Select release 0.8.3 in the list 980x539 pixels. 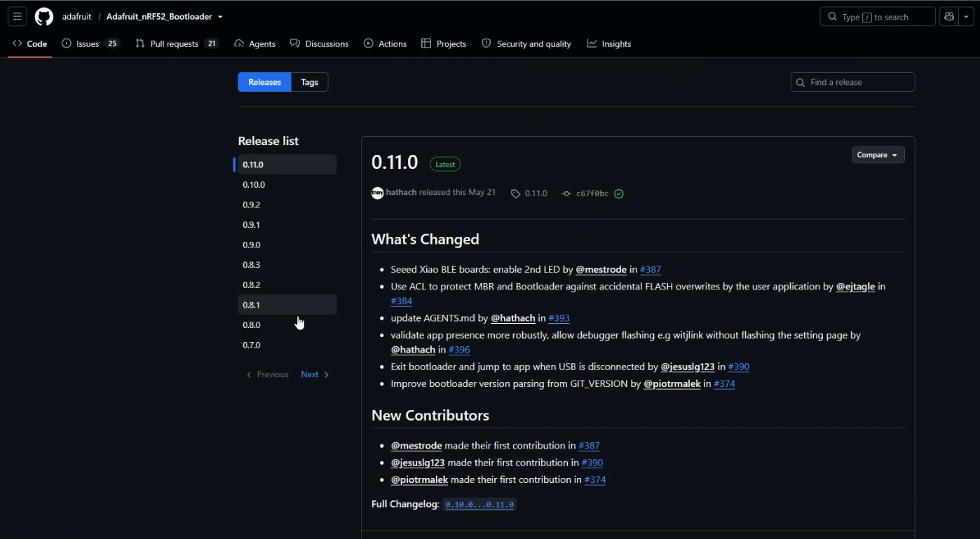[x=287, y=265]
